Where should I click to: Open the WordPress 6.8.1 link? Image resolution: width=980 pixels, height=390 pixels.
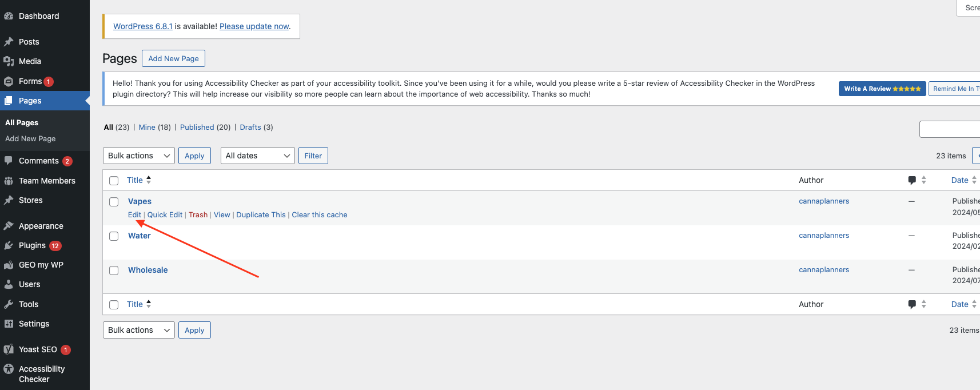[143, 26]
